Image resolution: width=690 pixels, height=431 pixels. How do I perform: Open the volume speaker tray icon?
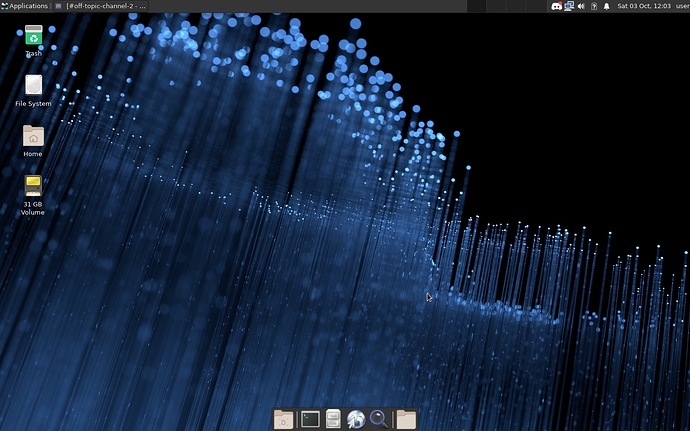[581, 6]
